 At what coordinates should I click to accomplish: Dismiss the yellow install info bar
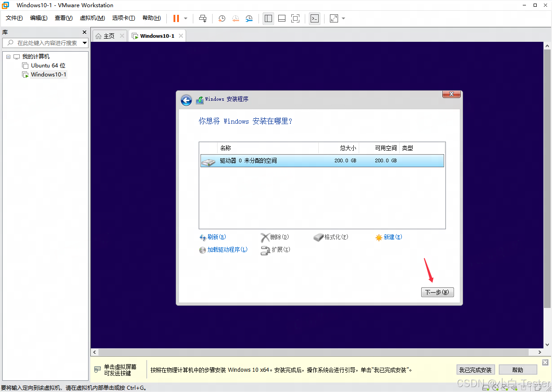pyautogui.click(x=545, y=362)
